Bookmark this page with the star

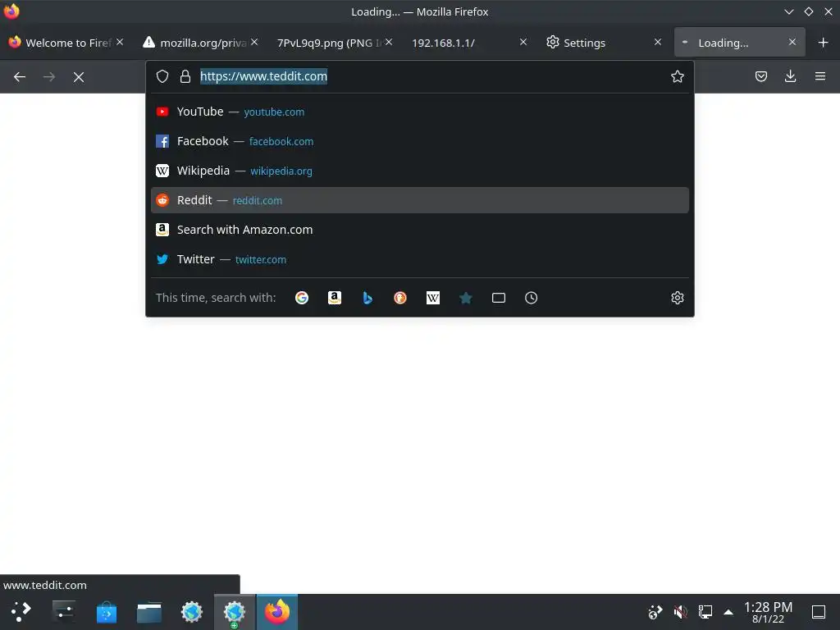coord(677,76)
